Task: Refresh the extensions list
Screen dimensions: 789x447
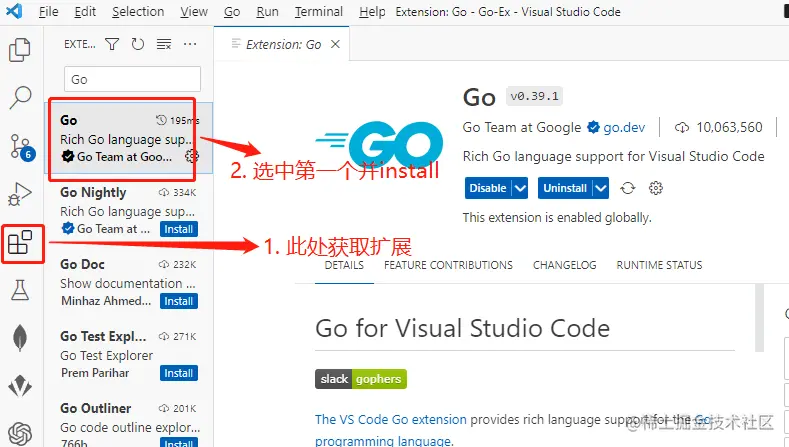Action: tap(137, 44)
